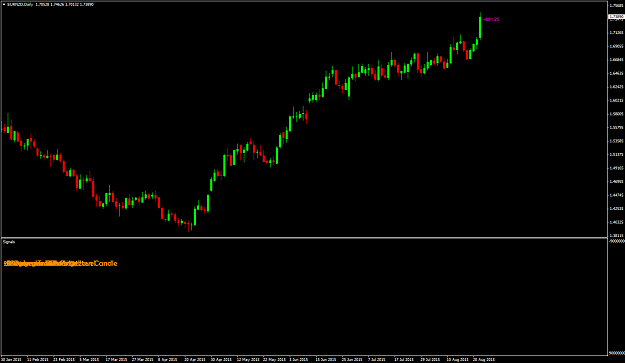Click the magenta label beside the last candle
The width and height of the screenshot is (625, 363).
click(491, 19)
